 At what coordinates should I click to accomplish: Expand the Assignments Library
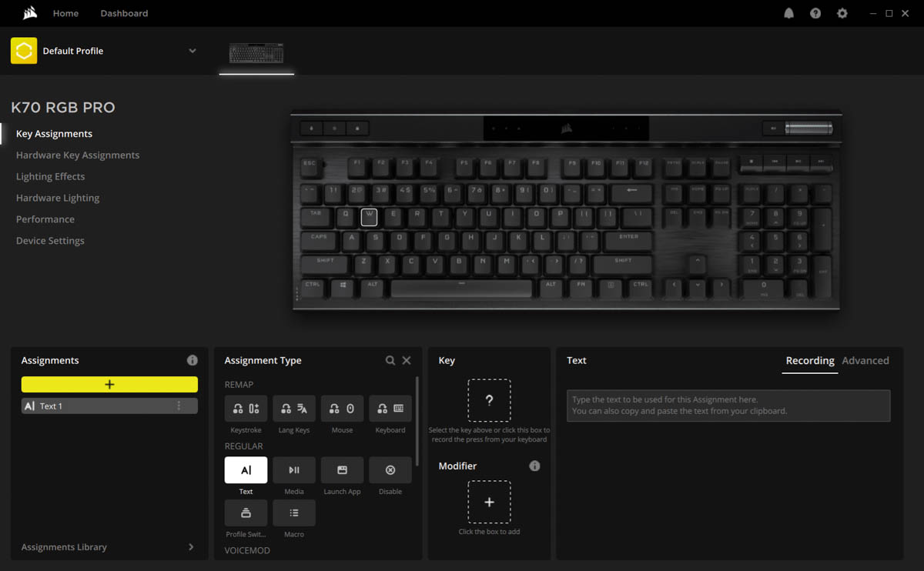pyautogui.click(x=108, y=547)
